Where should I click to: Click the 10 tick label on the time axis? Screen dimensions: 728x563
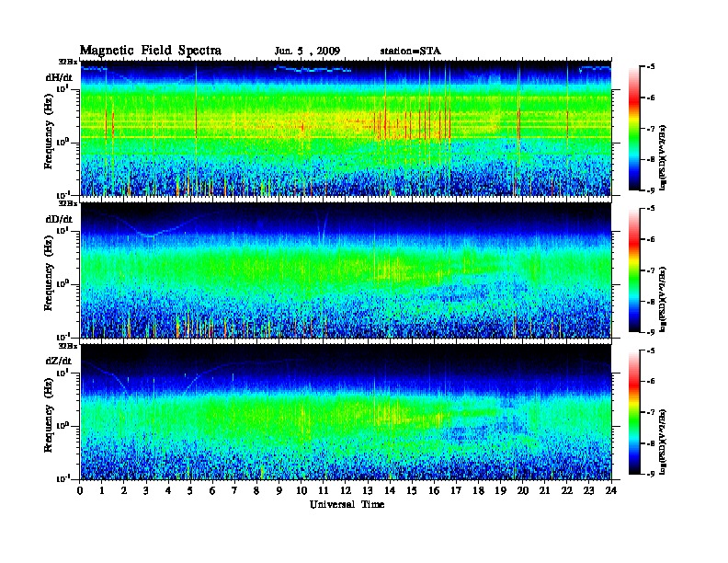(301, 491)
